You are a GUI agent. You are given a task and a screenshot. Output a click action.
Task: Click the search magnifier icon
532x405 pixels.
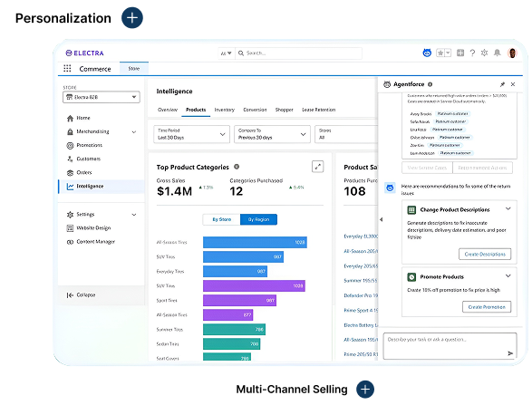coord(241,53)
